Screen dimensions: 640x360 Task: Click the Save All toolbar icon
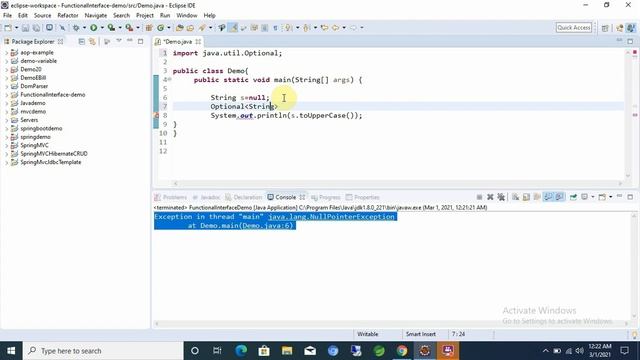click(x=36, y=28)
